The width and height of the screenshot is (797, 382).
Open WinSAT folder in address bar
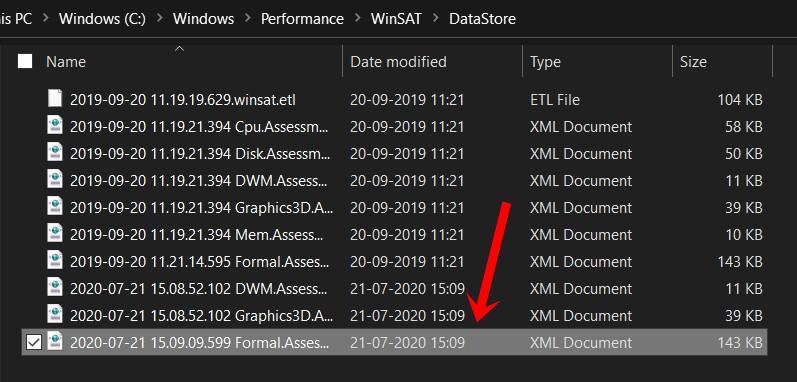pyautogui.click(x=396, y=19)
